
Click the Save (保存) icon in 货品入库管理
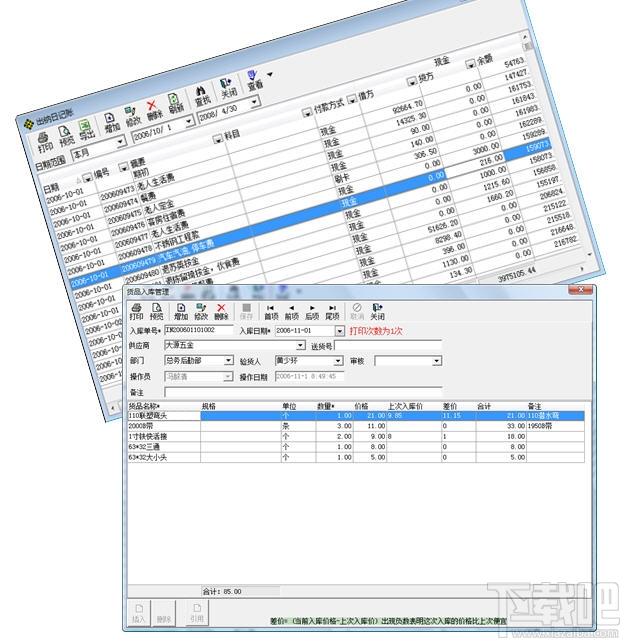246,312
